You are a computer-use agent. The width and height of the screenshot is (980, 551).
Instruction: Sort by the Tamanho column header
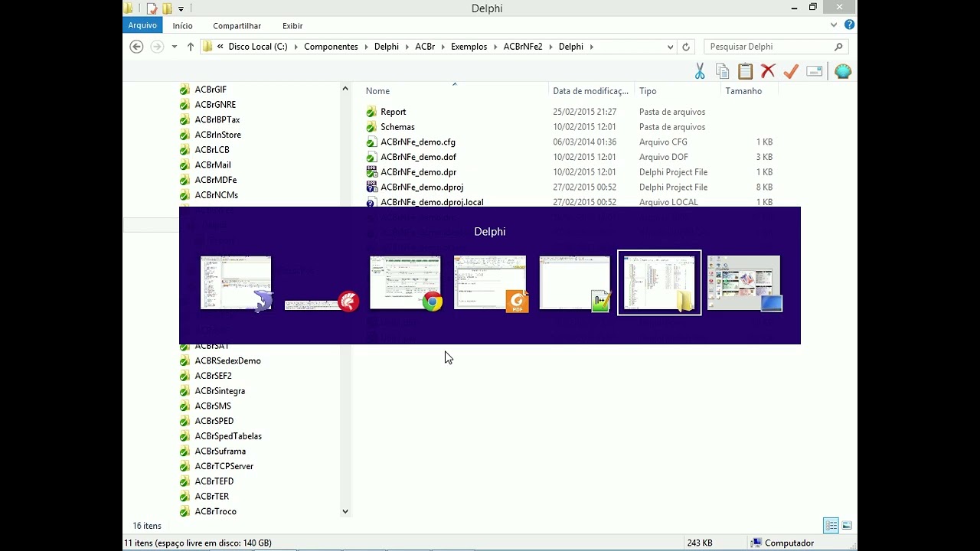[x=750, y=91]
